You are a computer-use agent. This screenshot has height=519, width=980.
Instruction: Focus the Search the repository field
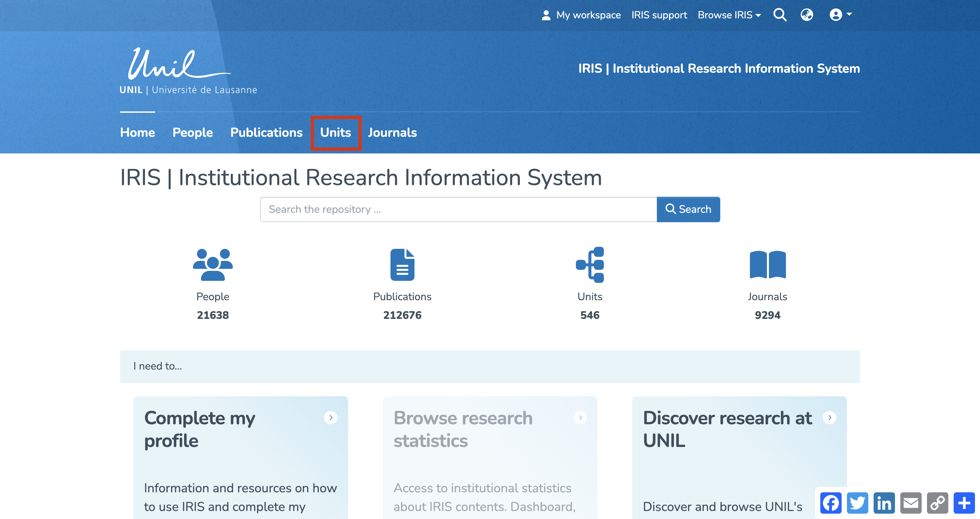point(458,209)
